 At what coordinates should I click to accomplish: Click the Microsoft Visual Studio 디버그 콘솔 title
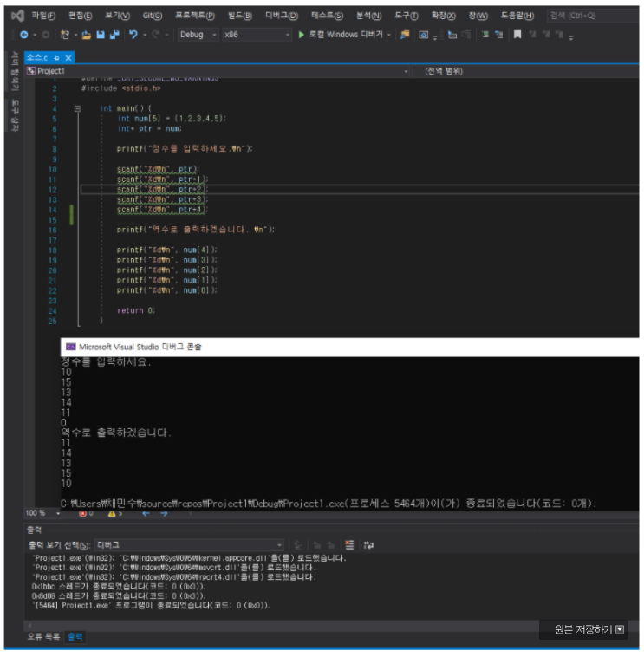(140, 347)
